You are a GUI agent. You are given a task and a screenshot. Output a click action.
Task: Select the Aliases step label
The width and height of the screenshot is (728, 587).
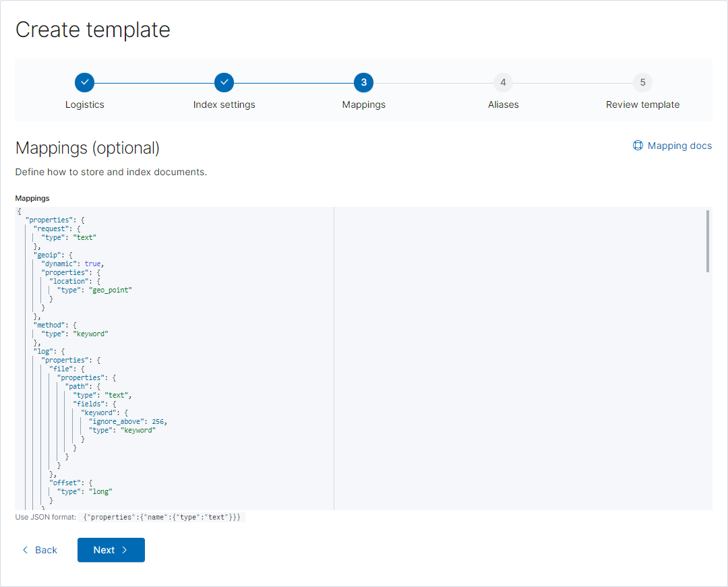point(504,105)
